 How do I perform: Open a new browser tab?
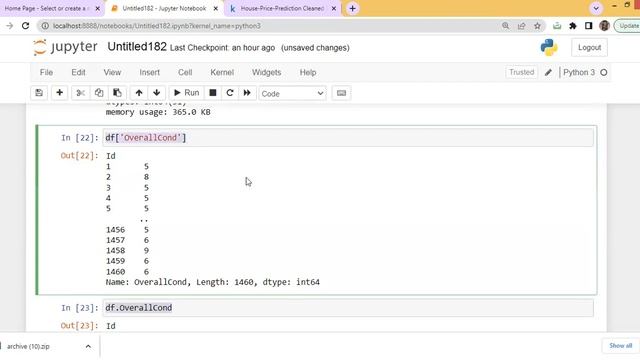(x=353, y=8)
